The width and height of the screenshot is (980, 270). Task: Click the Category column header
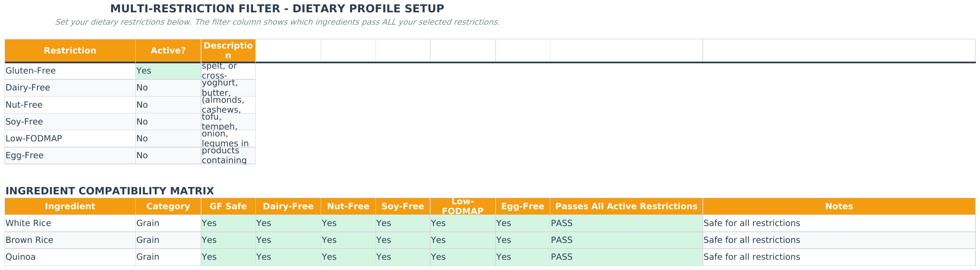click(168, 206)
